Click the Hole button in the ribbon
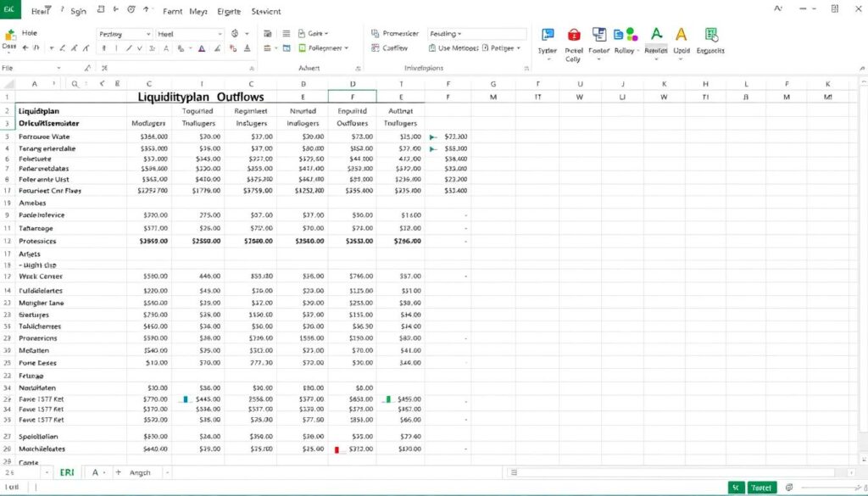Screen dimensions: 868x496 [30, 33]
